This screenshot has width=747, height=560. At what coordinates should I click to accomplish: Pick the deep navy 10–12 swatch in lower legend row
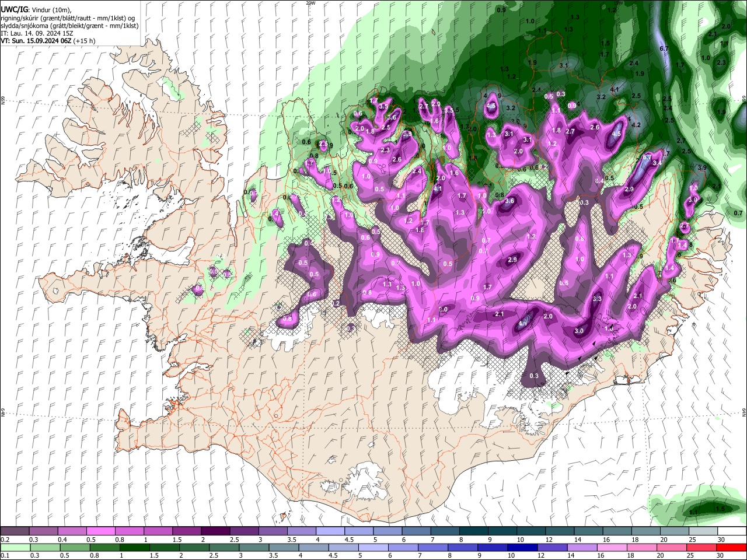(x=522, y=547)
